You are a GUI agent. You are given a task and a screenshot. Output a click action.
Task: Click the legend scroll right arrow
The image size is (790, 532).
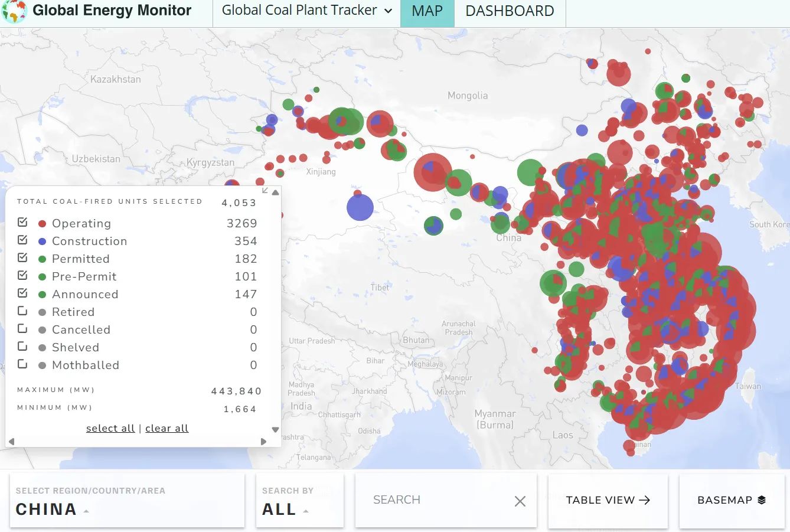(263, 441)
